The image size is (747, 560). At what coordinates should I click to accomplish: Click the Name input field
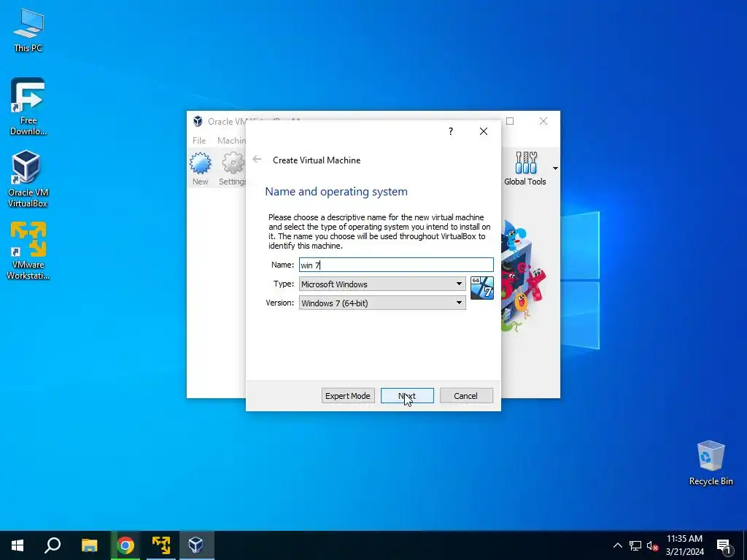point(396,265)
